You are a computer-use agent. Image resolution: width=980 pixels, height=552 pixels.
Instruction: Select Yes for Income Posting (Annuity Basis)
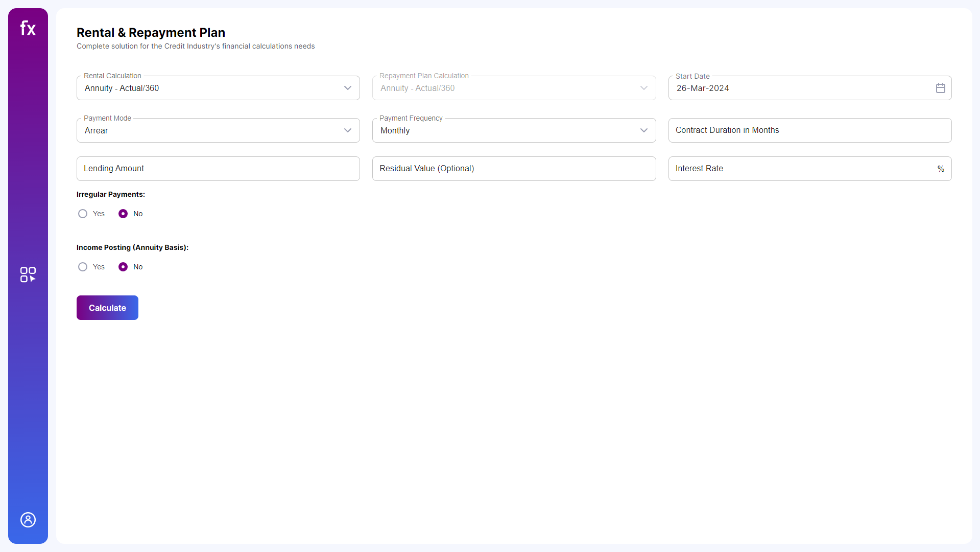click(x=82, y=266)
